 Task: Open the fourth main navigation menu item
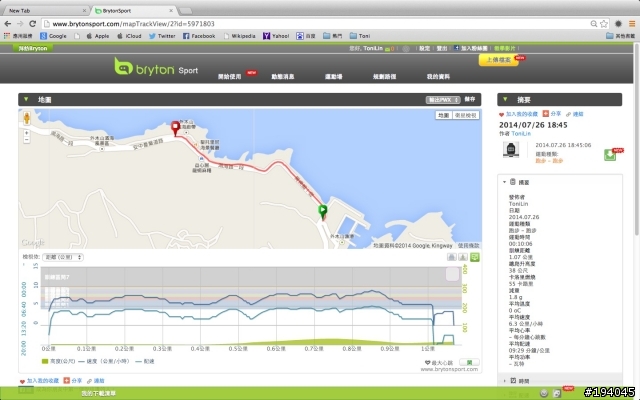click(x=384, y=76)
